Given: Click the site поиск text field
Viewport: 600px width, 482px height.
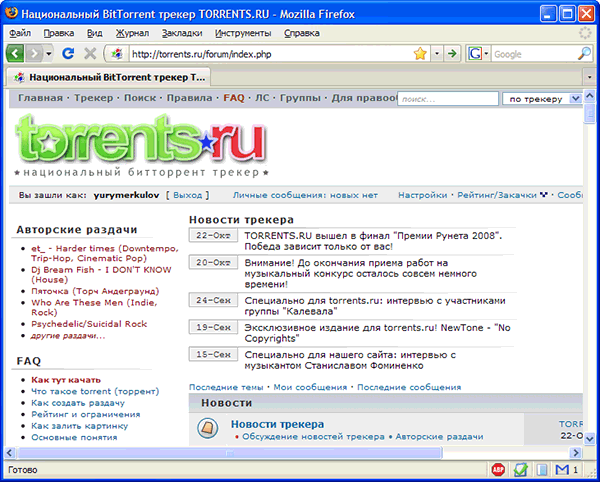Looking at the screenshot, I should tap(448, 99).
